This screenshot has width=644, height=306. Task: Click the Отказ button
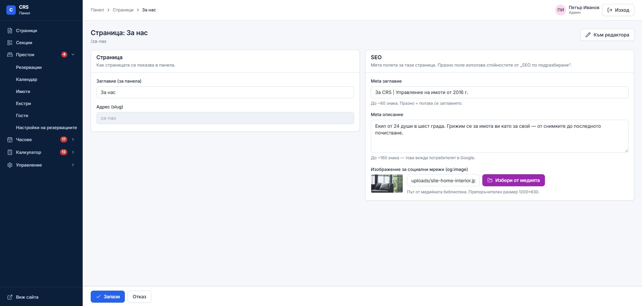pos(139,297)
